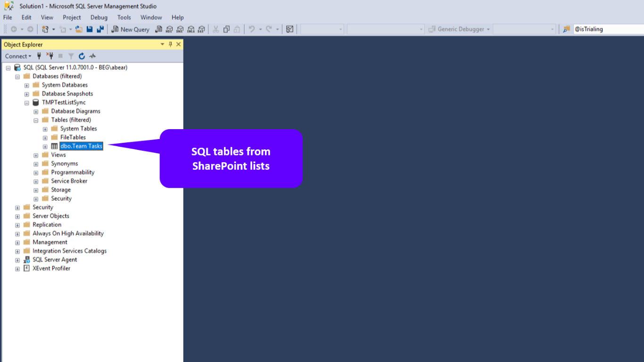Click the Disconnect plug icon in Object Explorer

[50, 56]
